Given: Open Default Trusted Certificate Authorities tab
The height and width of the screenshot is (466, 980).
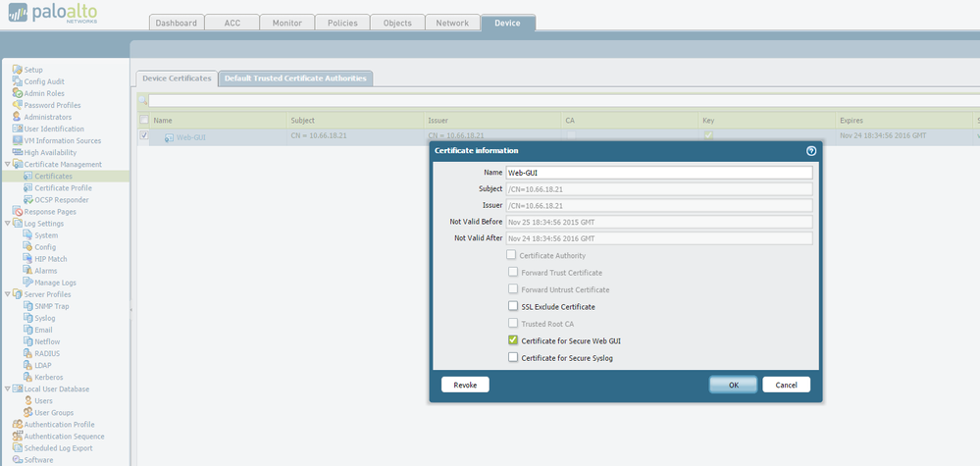Looking at the screenshot, I should point(295,78).
